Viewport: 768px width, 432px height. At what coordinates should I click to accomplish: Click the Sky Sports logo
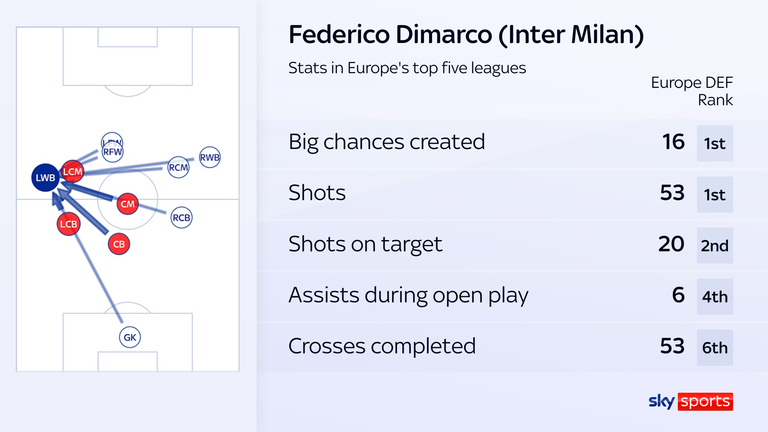tap(691, 401)
